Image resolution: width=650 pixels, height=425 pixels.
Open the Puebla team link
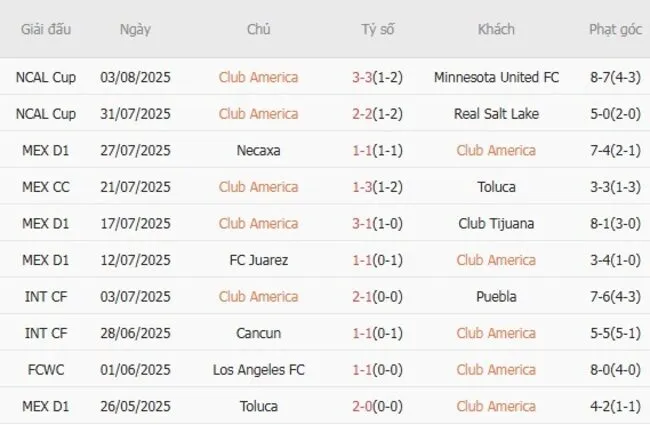(496, 297)
